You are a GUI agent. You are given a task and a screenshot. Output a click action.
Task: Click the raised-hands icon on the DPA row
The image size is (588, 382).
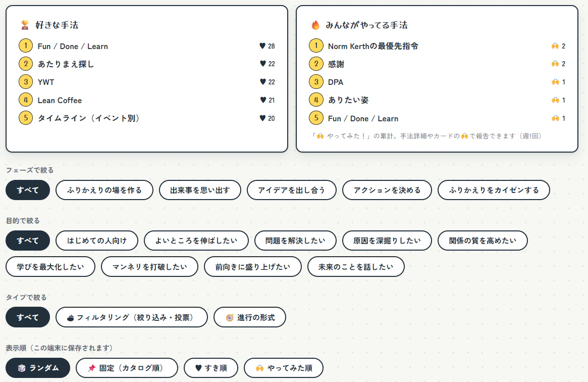coord(555,82)
